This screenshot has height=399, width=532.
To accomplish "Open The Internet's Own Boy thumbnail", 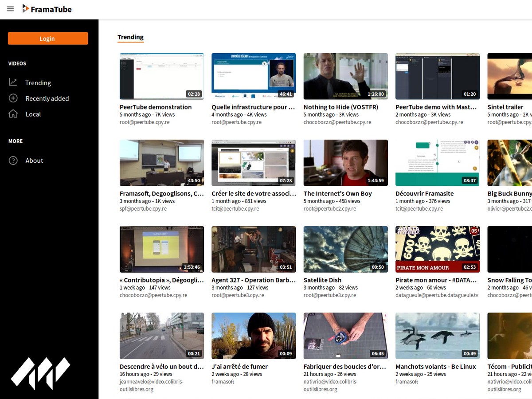I will (346, 163).
